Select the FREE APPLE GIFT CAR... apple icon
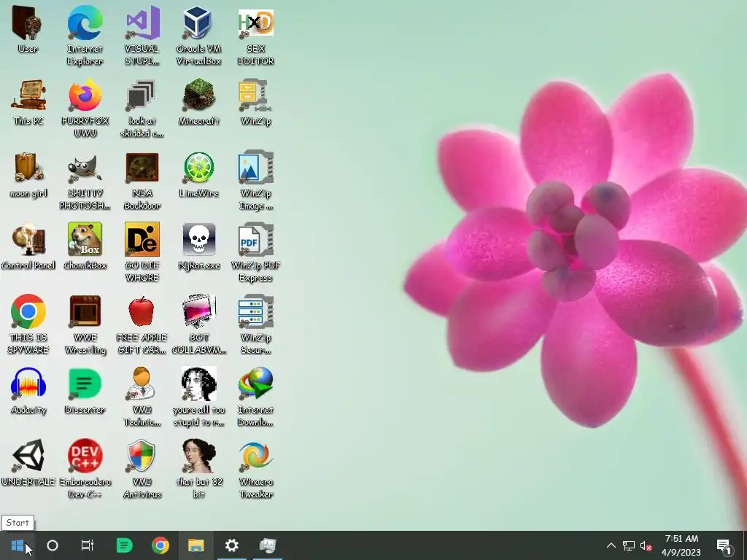This screenshot has width=747, height=560. pos(142,312)
